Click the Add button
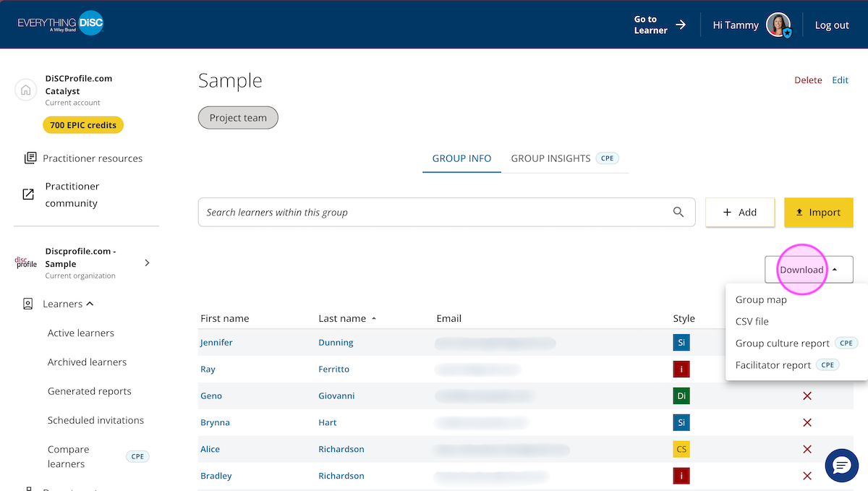Image resolution: width=868 pixels, height=491 pixels. tap(740, 212)
